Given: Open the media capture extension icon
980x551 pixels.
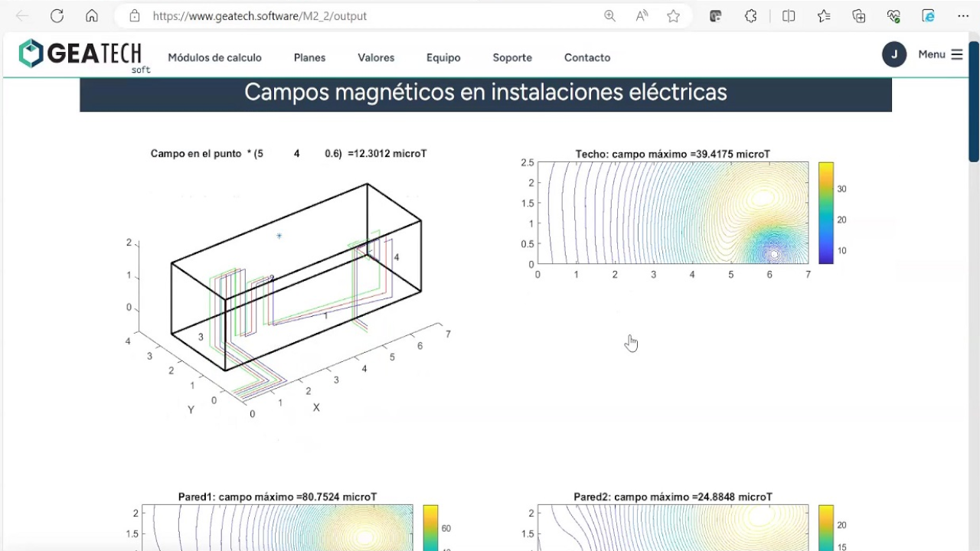Looking at the screenshot, I should coord(716,15).
